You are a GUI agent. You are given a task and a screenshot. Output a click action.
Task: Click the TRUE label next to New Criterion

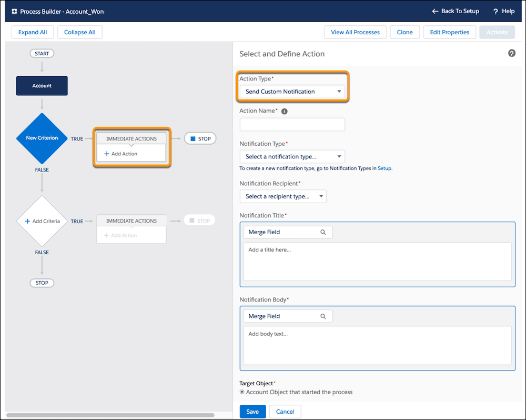[x=77, y=138]
